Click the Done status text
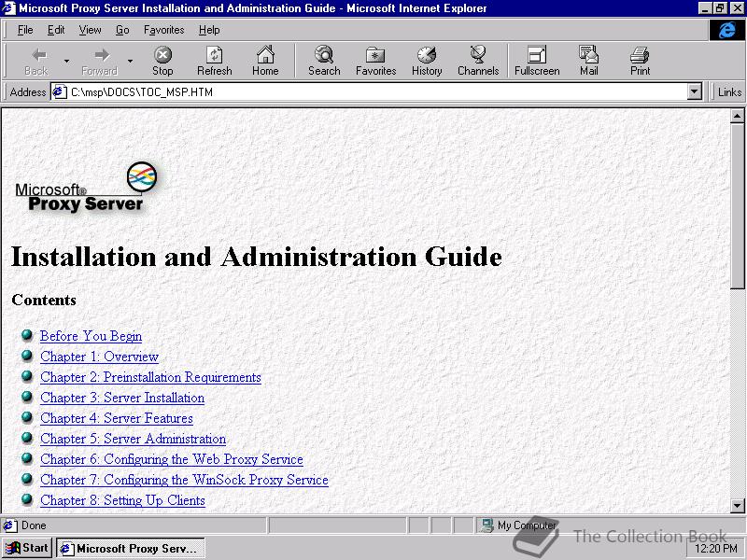 (x=34, y=525)
